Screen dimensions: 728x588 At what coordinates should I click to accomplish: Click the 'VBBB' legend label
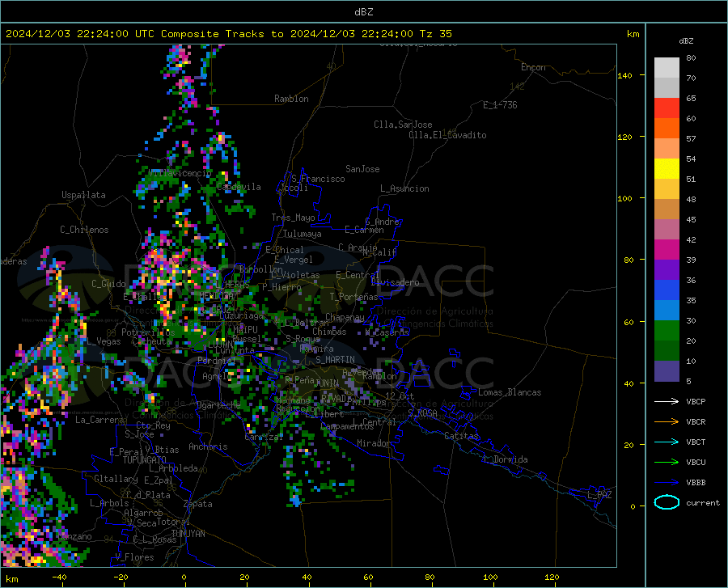coord(696,483)
